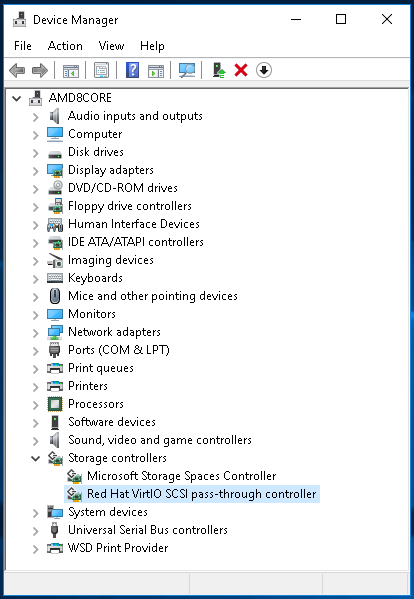Select the AMD8CORE computer name
This screenshot has width=414, height=599.
(80, 98)
